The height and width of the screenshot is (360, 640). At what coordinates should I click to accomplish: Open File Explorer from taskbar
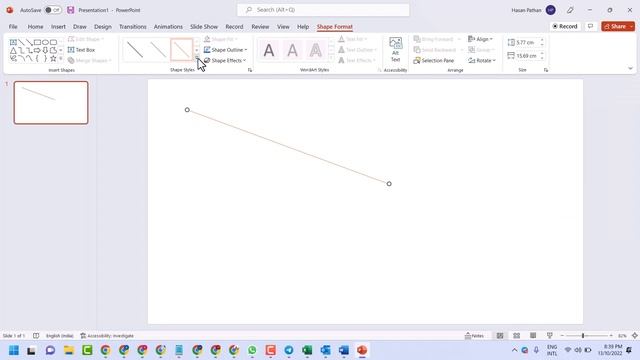pos(69,350)
